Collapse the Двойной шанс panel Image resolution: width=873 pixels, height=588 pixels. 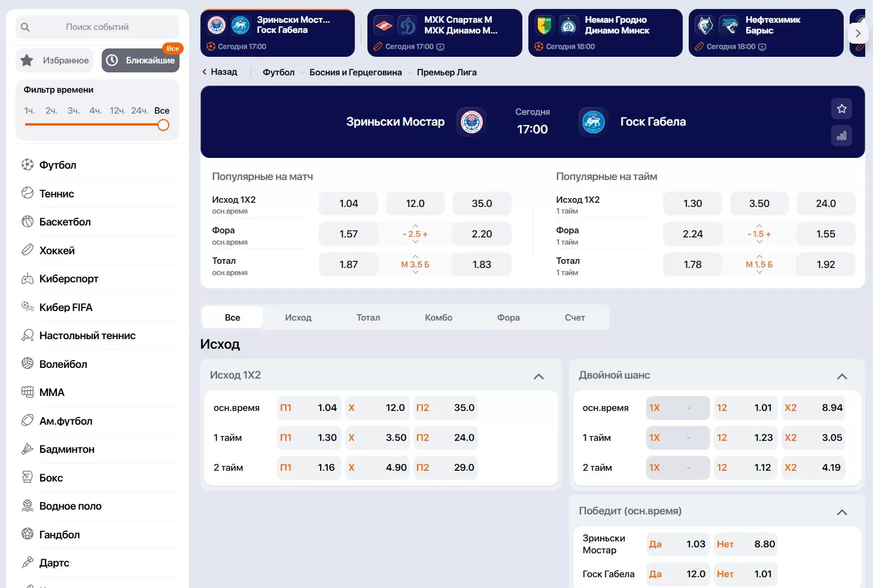coord(842,376)
